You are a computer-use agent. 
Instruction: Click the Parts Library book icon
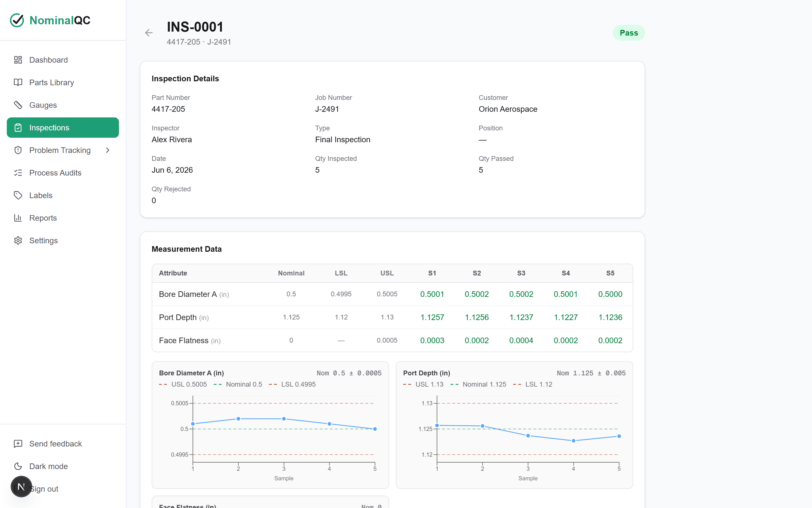point(18,82)
